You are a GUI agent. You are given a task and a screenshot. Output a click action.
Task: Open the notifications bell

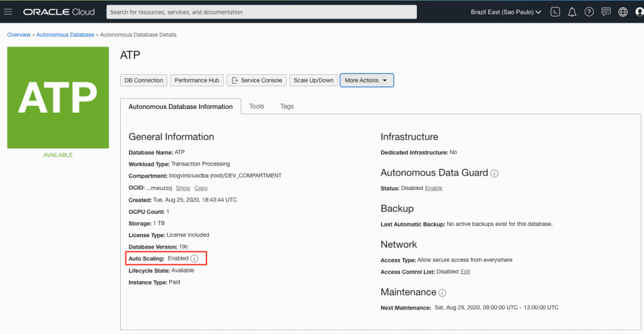pyautogui.click(x=572, y=12)
